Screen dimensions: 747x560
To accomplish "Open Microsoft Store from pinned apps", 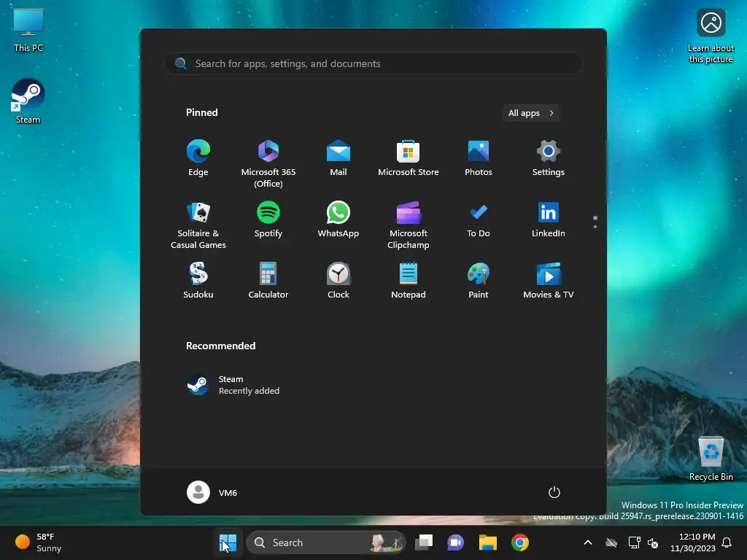I will pyautogui.click(x=409, y=158).
